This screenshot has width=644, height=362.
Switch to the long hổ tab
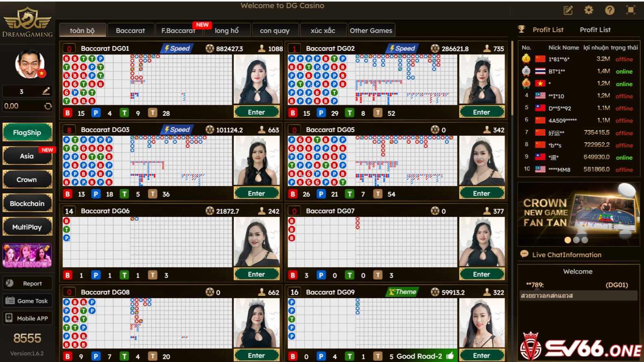[227, 30]
